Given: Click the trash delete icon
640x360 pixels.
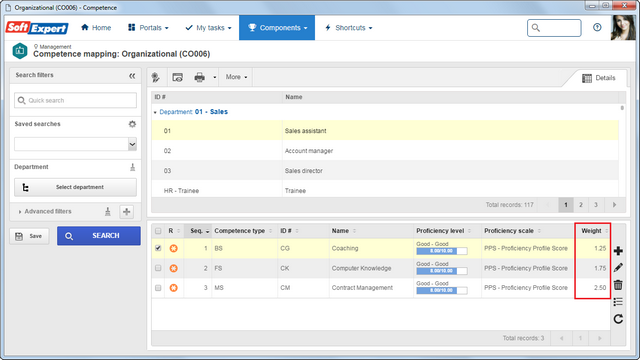Looking at the screenshot, I should pos(618,285).
